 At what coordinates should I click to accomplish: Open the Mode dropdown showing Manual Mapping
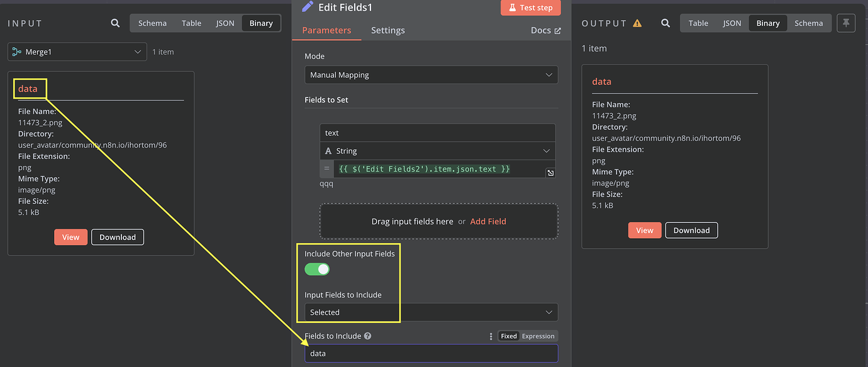(431, 74)
